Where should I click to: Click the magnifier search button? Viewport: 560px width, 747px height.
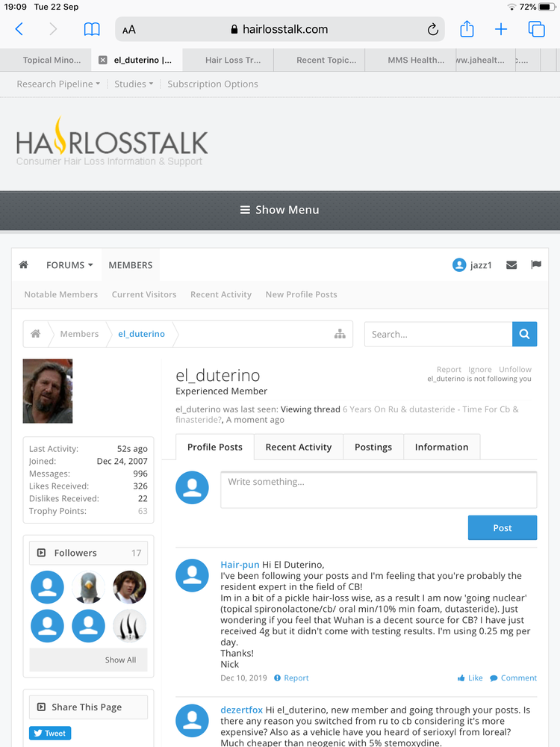click(x=524, y=334)
